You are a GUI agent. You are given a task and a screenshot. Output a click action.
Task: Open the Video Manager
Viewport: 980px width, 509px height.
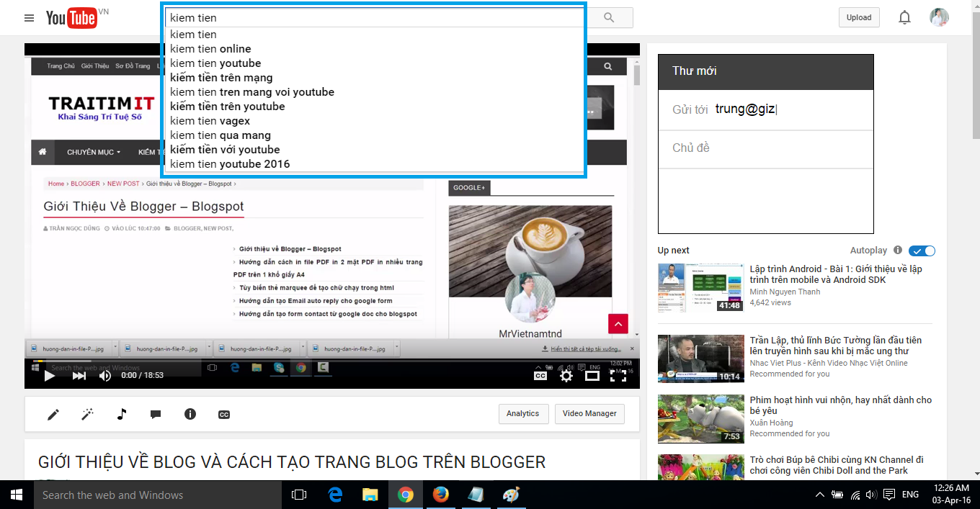589,414
